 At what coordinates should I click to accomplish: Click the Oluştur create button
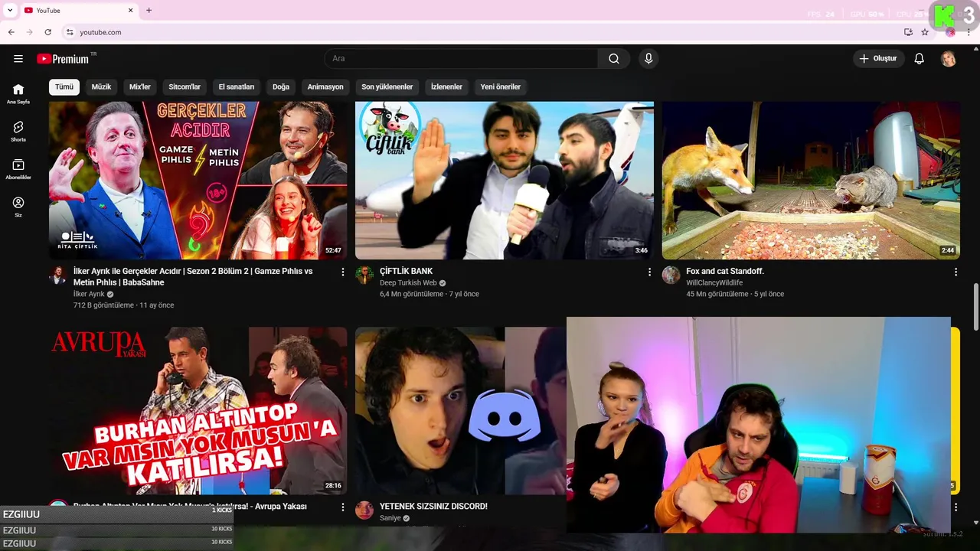click(x=878, y=59)
